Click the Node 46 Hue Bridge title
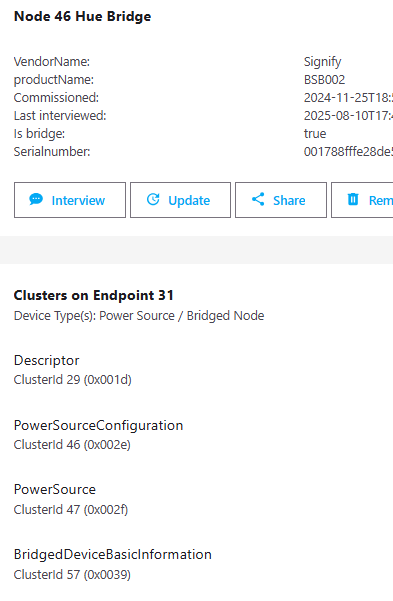The height and width of the screenshot is (601, 393). tap(82, 16)
